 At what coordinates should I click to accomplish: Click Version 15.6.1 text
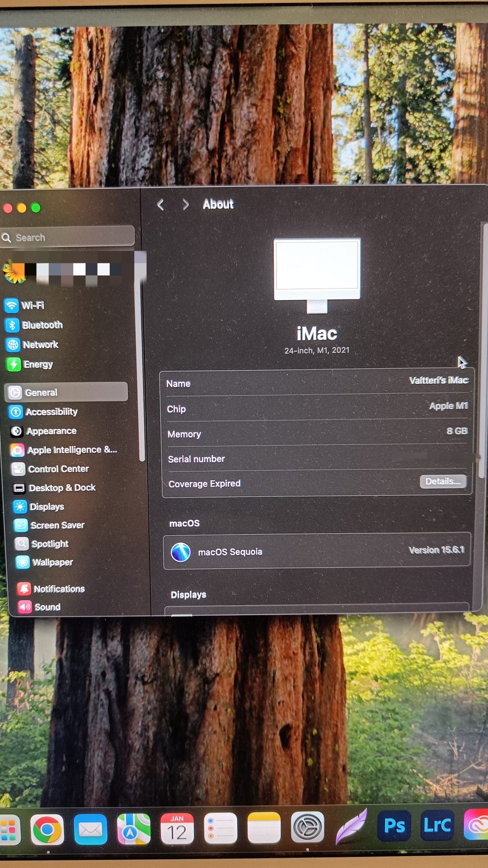coord(437,550)
